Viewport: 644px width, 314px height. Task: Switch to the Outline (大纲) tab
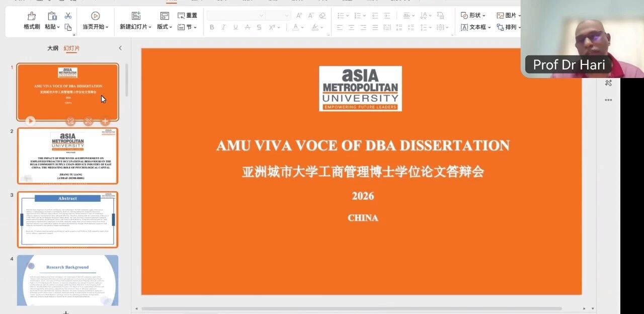click(x=53, y=48)
